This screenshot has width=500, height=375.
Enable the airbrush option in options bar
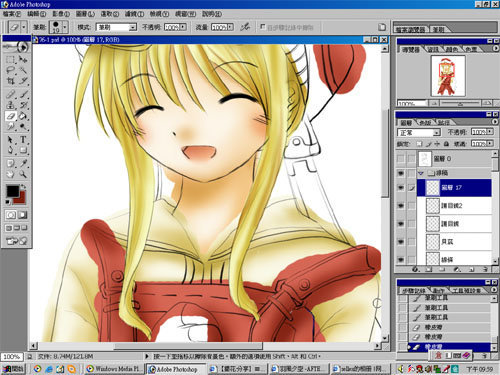tap(245, 27)
